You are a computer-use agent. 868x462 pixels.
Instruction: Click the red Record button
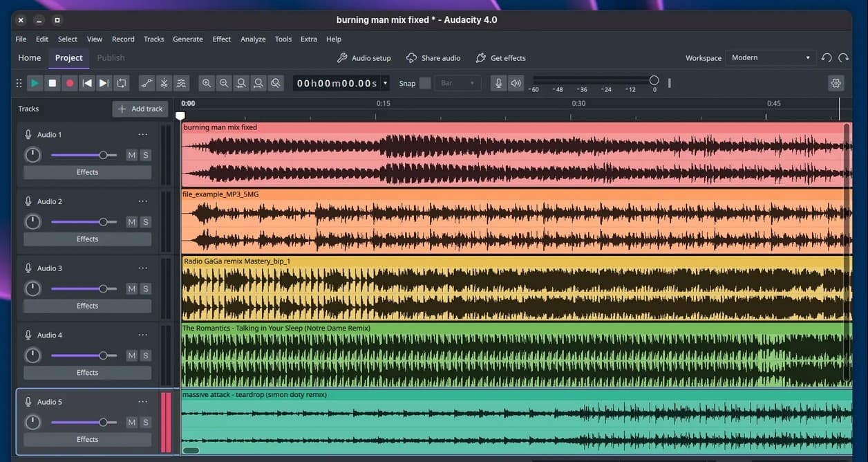tap(69, 83)
